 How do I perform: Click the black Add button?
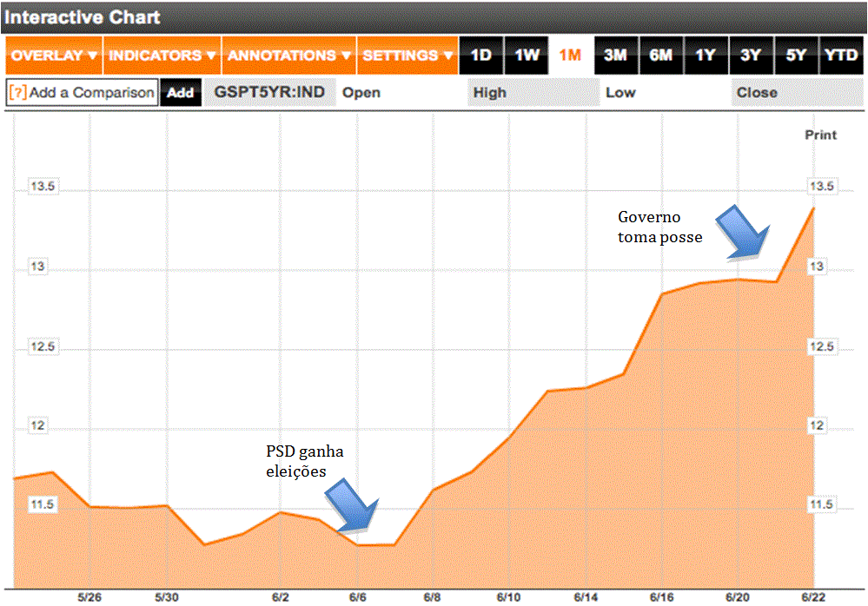(181, 92)
